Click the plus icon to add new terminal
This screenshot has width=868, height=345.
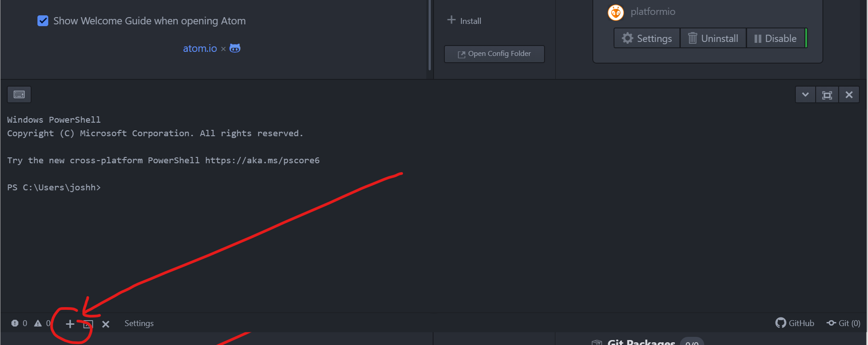point(70,324)
